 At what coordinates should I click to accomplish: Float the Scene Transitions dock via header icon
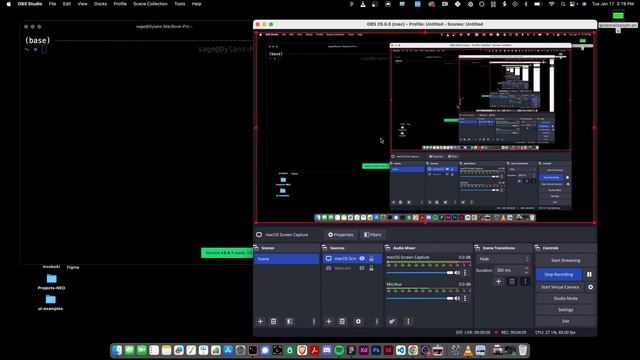point(477,248)
